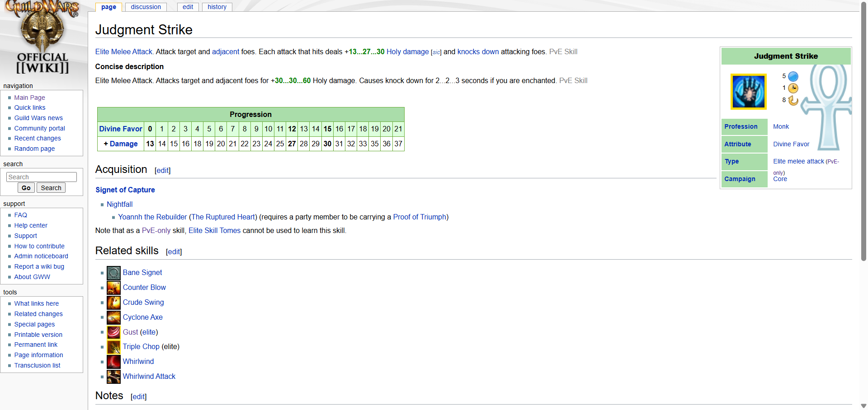
Task: Open Damage link in Progression table
Action: pyautogui.click(x=123, y=144)
